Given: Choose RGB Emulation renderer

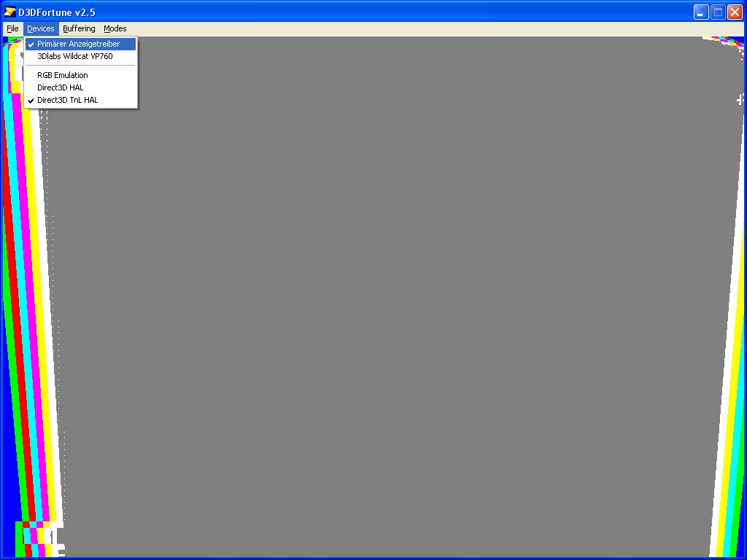Looking at the screenshot, I should pyautogui.click(x=63, y=75).
